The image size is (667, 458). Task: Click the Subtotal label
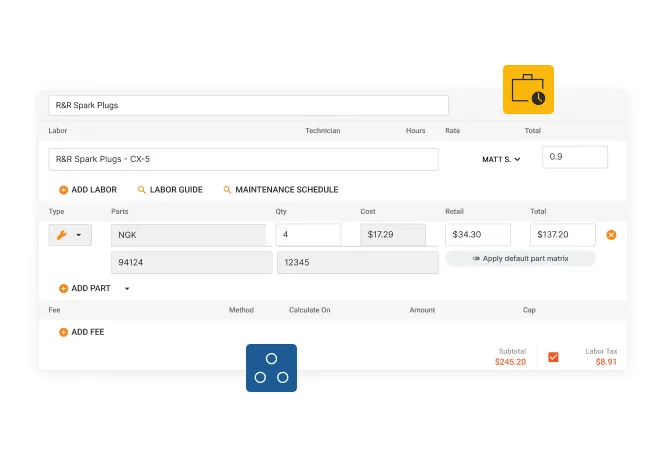click(512, 351)
